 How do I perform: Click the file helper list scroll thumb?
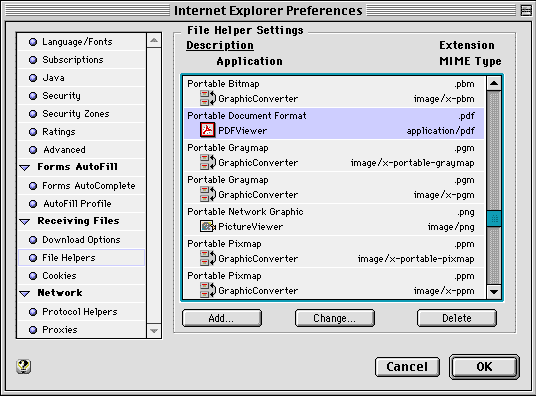[494, 219]
